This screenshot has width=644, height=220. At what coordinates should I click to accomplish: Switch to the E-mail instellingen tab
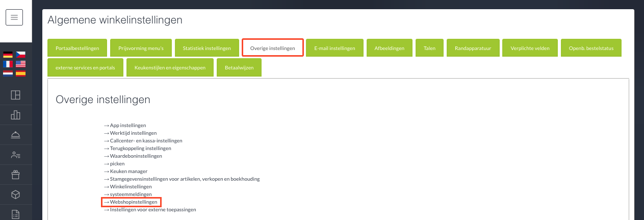[x=334, y=48]
